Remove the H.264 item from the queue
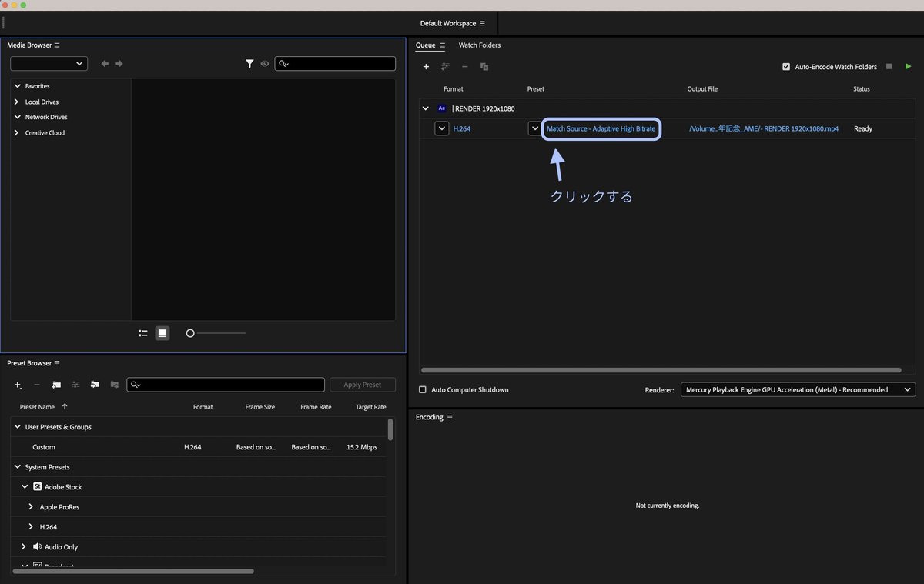Image resolution: width=924 pixels, height=584 pixels. pos(465,67)
